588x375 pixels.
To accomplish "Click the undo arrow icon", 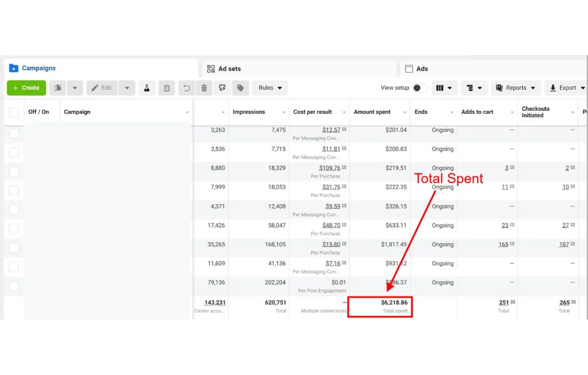I will pyautogui.click(x=186, y=88).
